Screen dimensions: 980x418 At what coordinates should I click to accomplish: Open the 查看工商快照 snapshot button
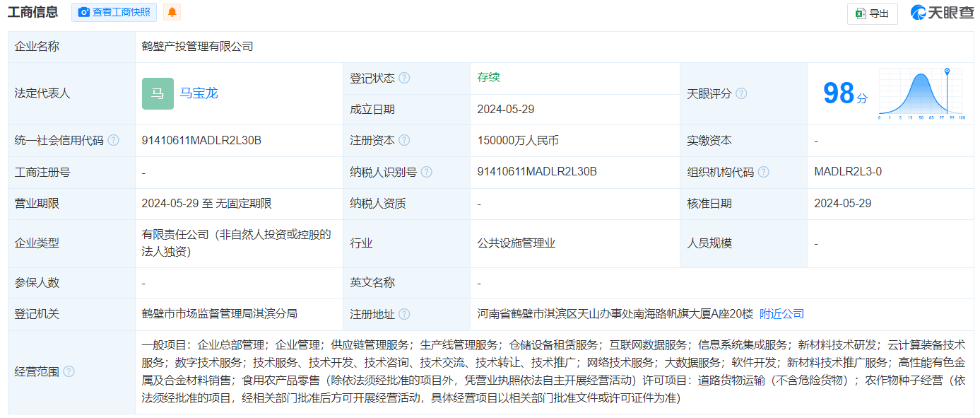coord(114,13)
